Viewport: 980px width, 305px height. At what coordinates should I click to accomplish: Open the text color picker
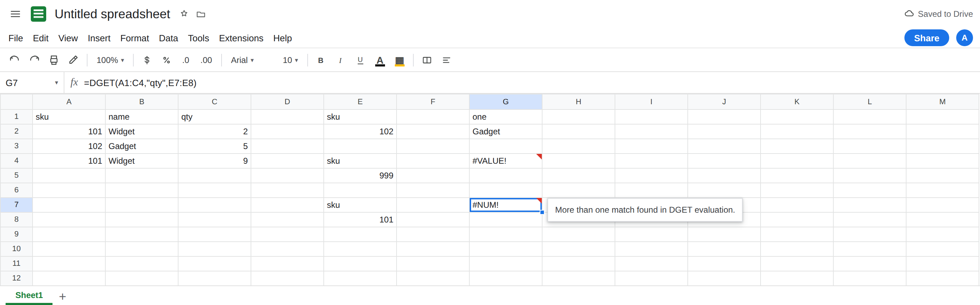[x=380, y=61]
